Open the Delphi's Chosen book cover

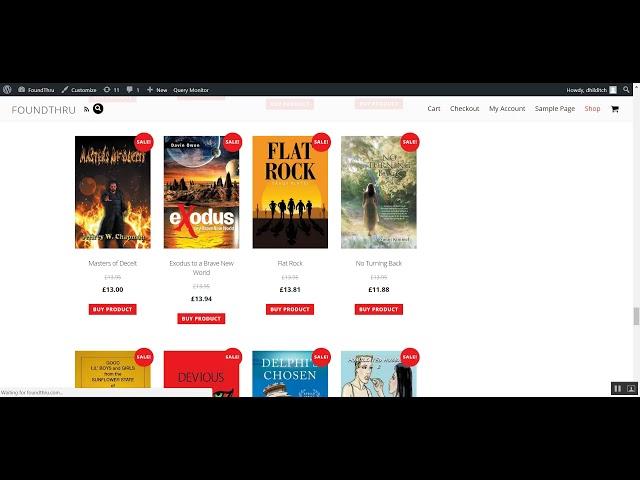(x=290, y=373)
